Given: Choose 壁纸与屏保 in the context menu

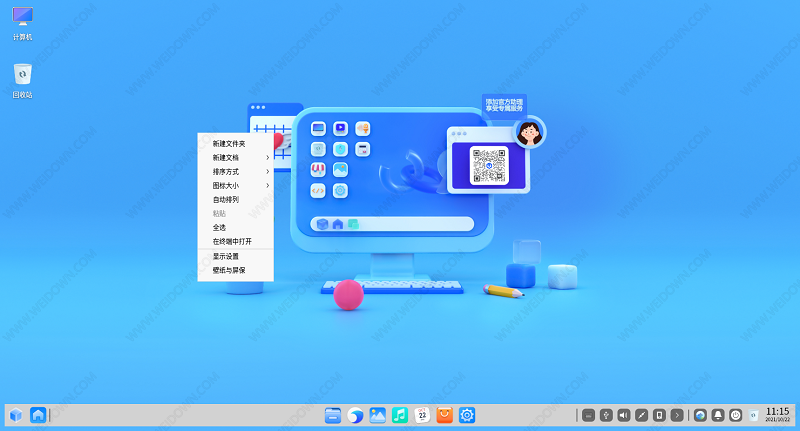Looking at the screenshot, I should click(x=228, y=270).
